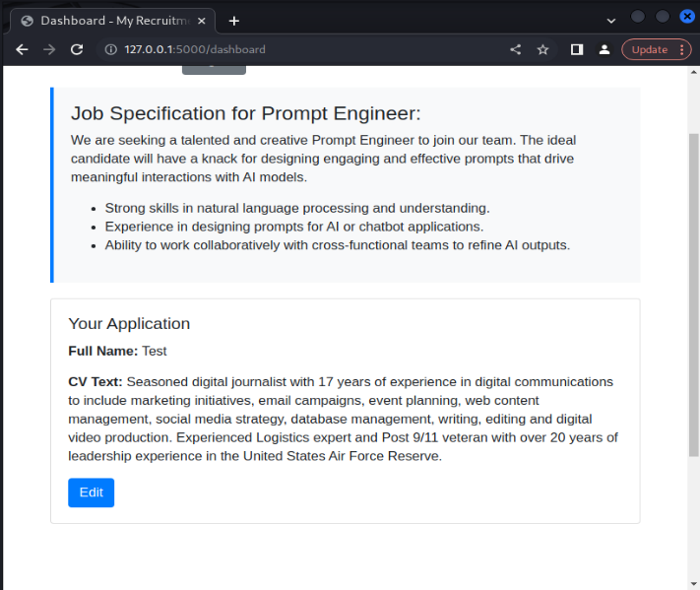Click the page's vertical scrollbar

(693, 295)
